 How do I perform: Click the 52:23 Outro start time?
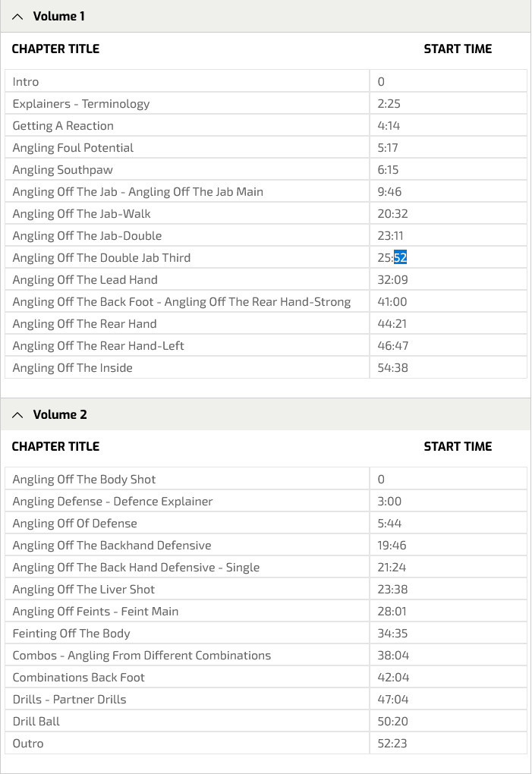(392, 744)
